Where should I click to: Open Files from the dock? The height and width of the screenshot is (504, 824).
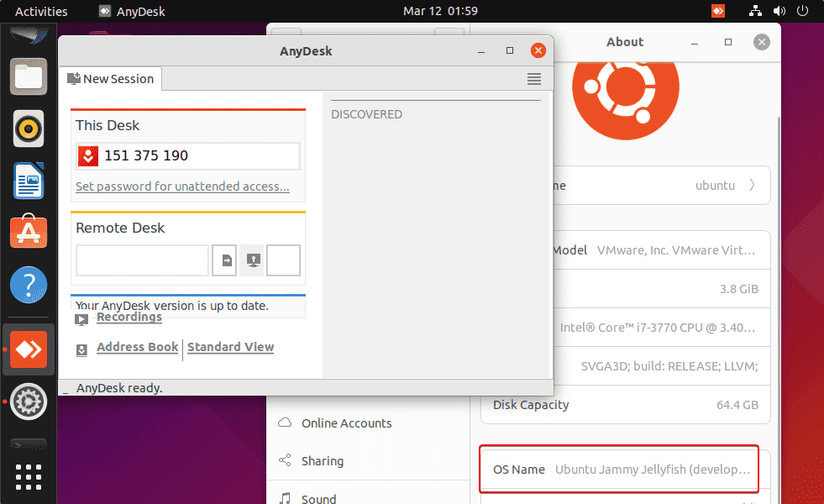point(28,76)
